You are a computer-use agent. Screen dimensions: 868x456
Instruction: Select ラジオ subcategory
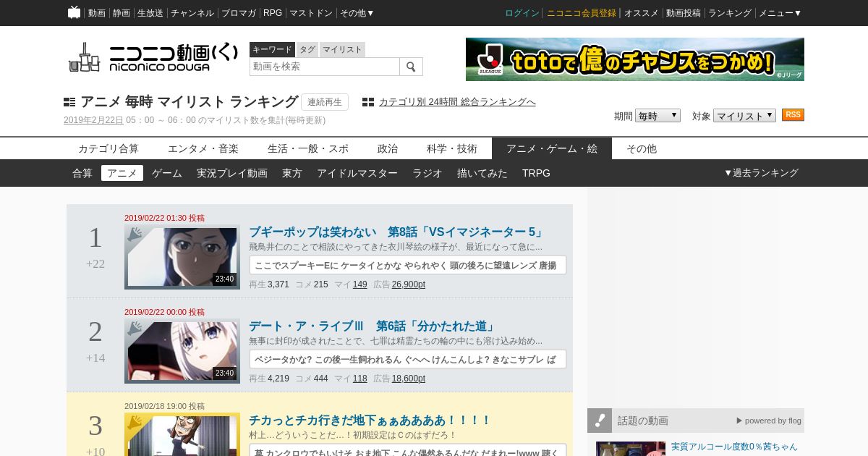427,173
